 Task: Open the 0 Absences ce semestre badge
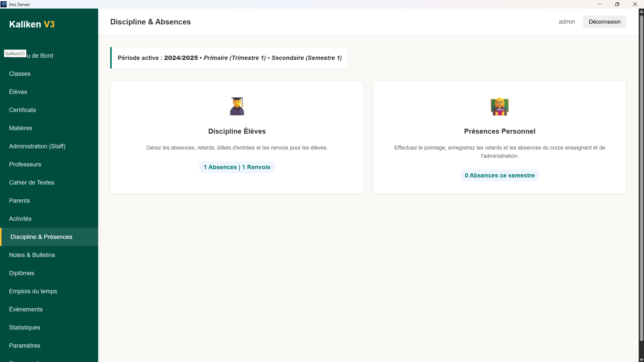[x=500, y=175]
